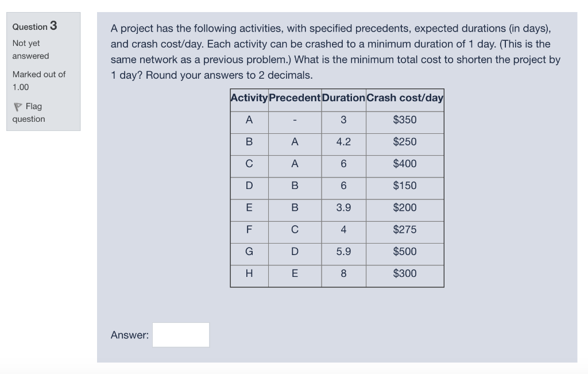The width and height of the screenshot is (588, 374).
Task: Click the Activity H row
Action: click(x=249, y=275)
